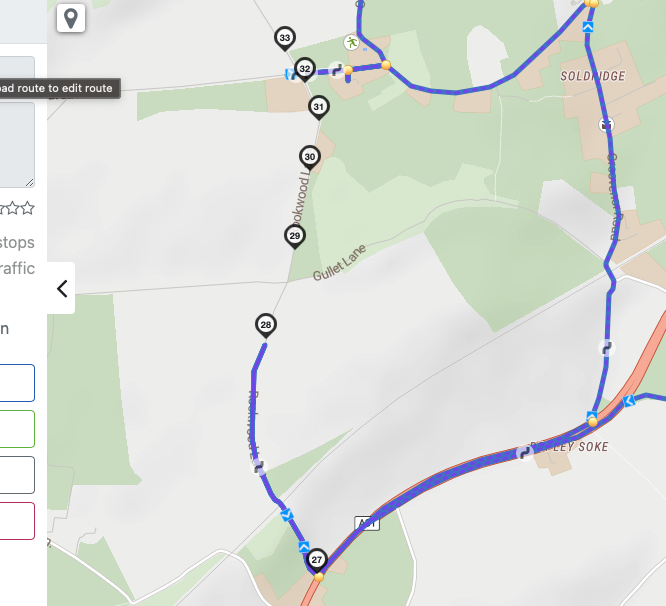The width and height of the screenshot is (666, 606).
Task: Click the gray-outlined button in side panel
Action: click(17, 475)
